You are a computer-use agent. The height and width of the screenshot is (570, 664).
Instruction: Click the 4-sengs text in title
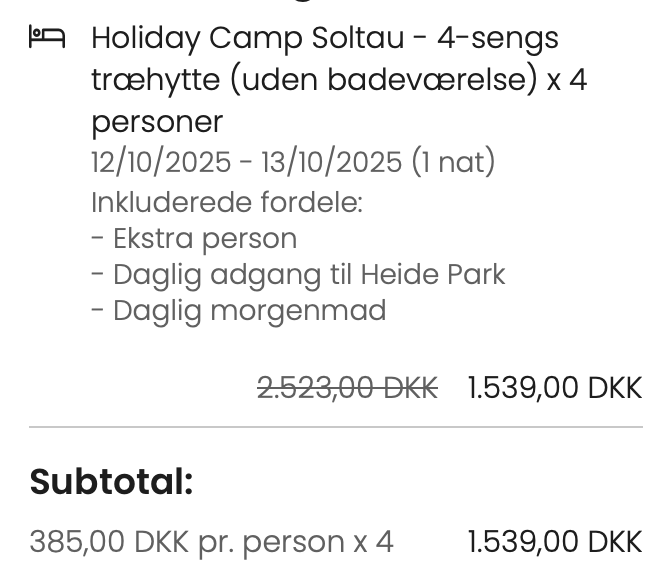pos(498,39)
